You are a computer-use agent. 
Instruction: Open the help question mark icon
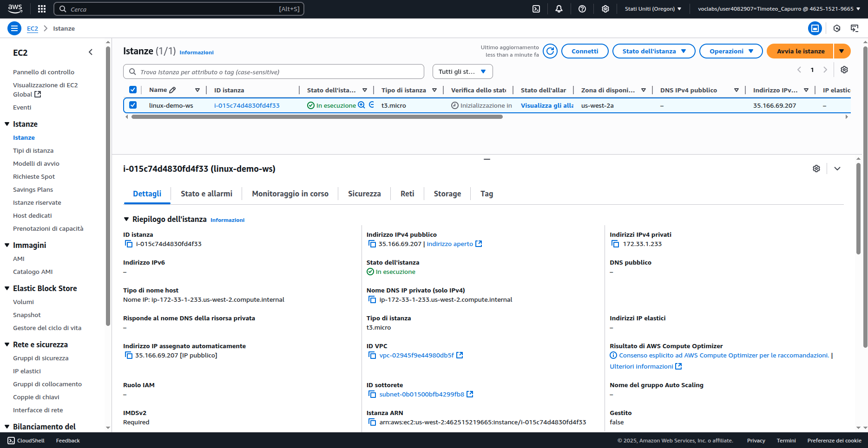[582, 9]
